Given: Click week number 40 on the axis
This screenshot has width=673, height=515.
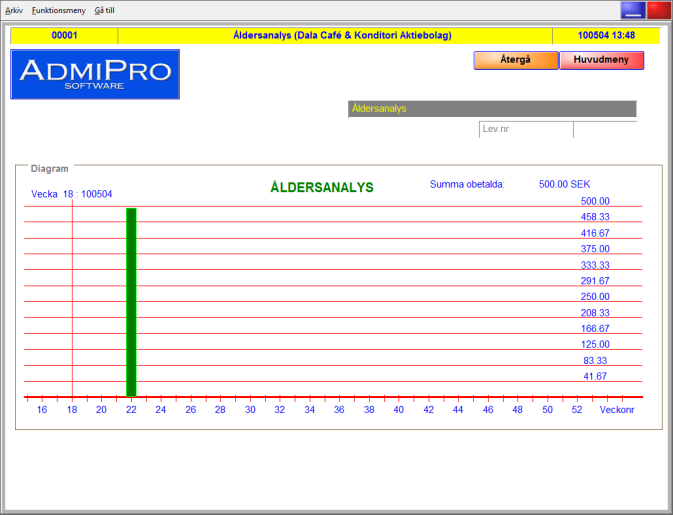Looking at the screenshot, I should point(399,410).
